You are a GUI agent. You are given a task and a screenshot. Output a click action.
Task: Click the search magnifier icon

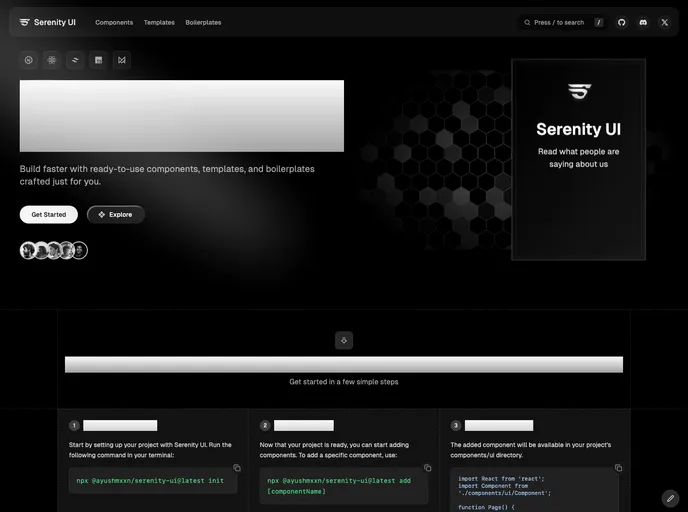coord(527,22)
